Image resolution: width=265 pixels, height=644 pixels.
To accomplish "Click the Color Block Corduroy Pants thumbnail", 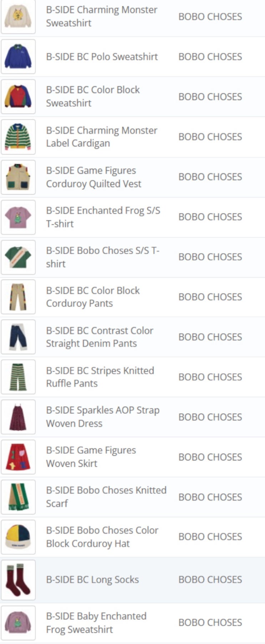I will click(x=18, y=297).
